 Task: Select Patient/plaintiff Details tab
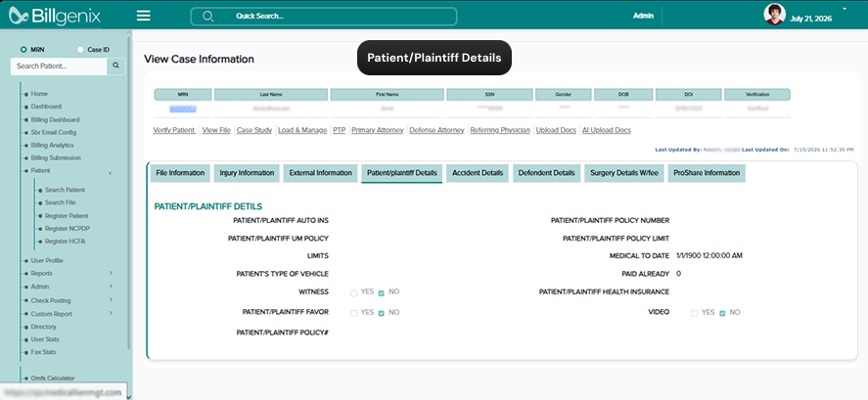402,173
